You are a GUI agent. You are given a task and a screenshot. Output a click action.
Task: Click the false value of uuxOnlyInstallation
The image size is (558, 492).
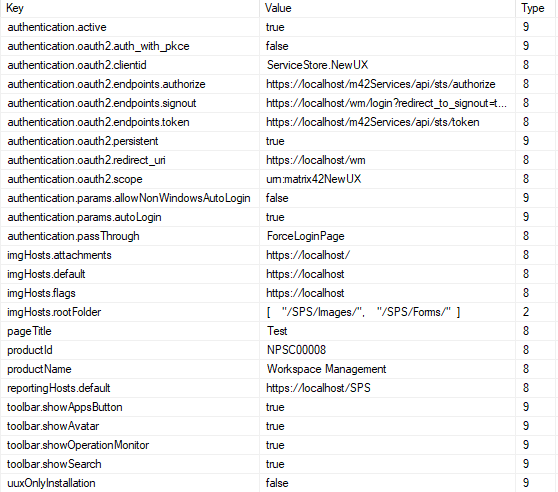point(277,483)
